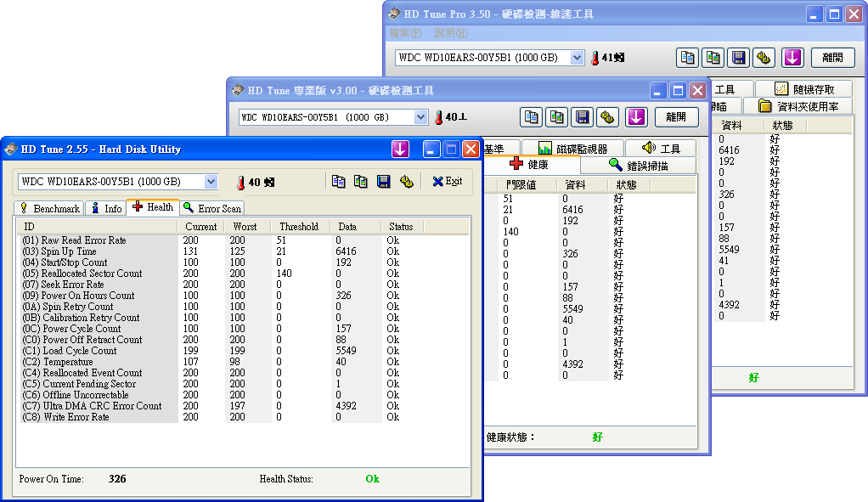Screen dimensions: 868x502
Task: Click 離開 button in HD Tune Pro 3.50
Action: pos(832,57)
